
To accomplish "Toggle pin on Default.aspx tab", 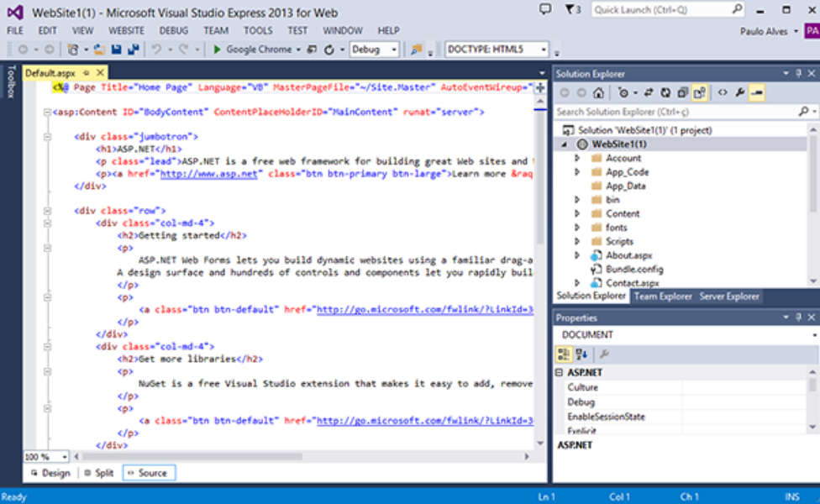I will pos(87,73).
